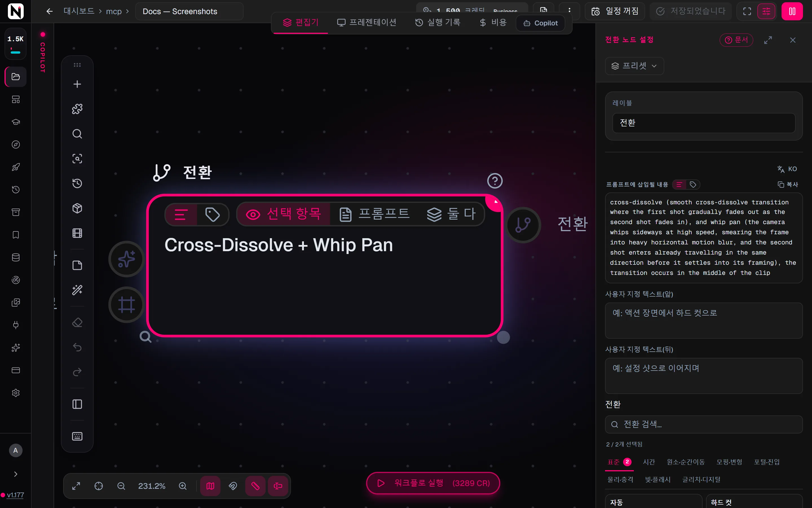
Task: Click the undo arrow
Action: [77, 347]
